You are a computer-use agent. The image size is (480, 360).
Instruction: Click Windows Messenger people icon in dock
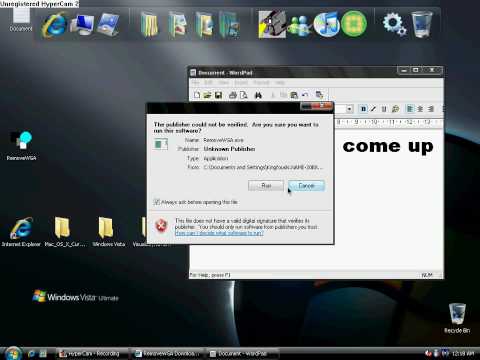click(x=299, y=25)
